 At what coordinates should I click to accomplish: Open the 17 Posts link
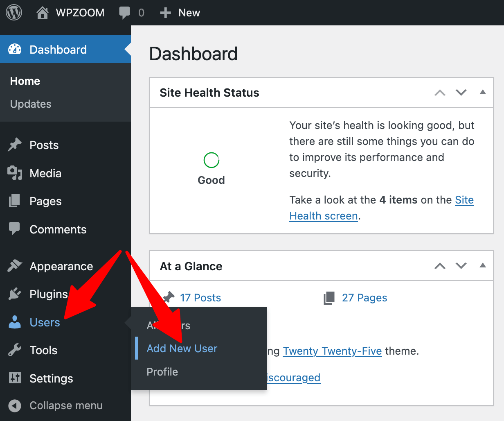(200, 298)
